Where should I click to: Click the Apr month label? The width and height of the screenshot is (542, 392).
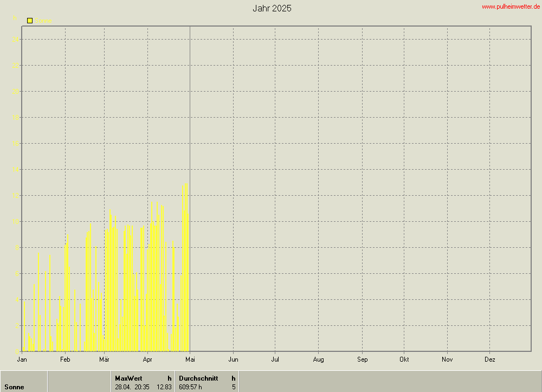(147, 359)
